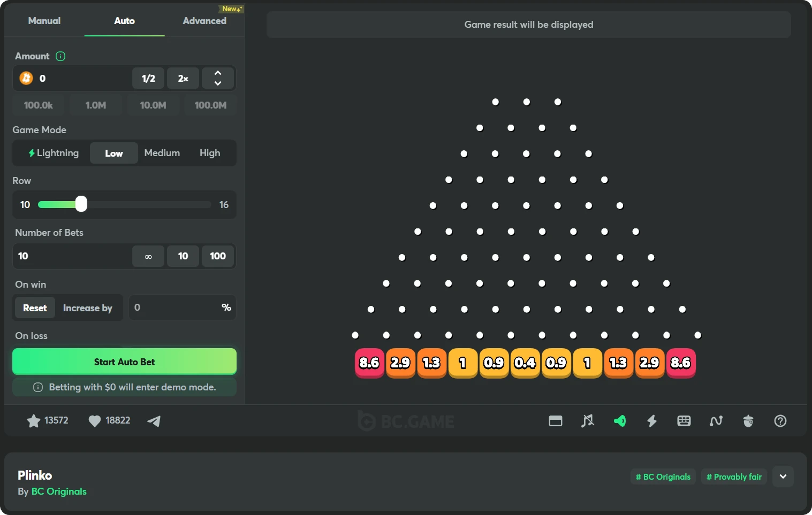812x515 pixels.
Task: Click the paper plane share icon
Action: [154, 421]
